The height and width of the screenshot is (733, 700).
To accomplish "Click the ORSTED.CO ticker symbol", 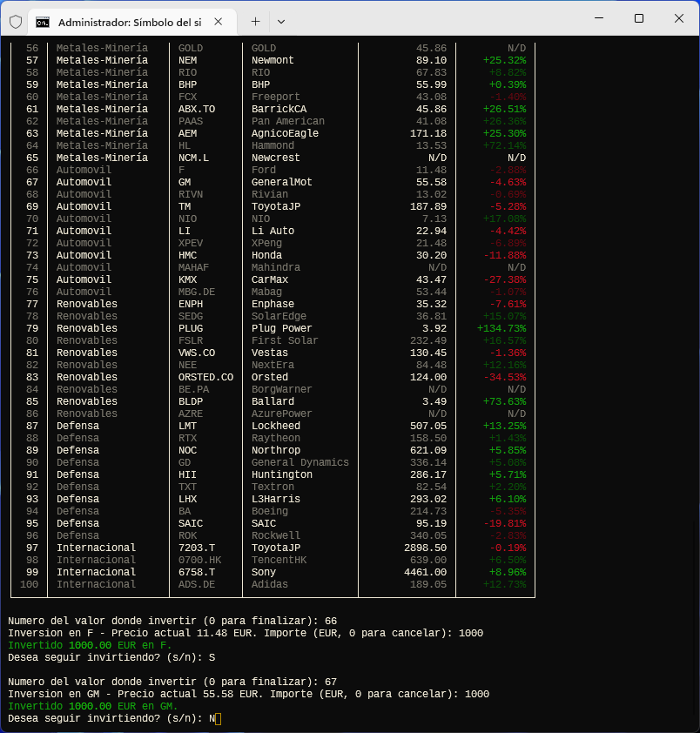I will [x=205, y=377].
